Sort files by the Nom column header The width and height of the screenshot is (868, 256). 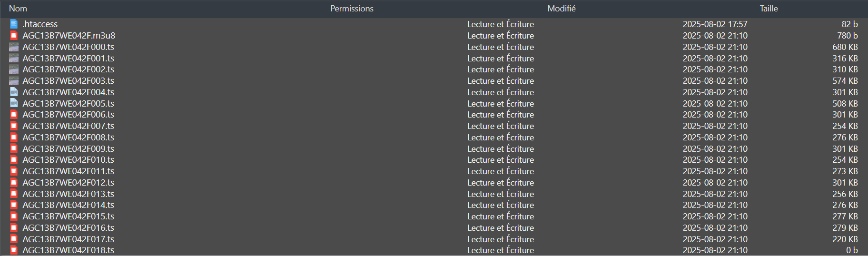click(18, 9)
